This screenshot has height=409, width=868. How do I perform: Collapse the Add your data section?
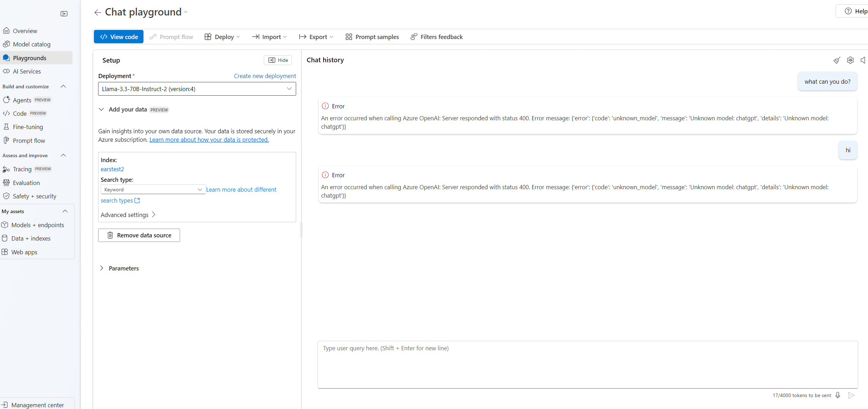coord(101,109)
